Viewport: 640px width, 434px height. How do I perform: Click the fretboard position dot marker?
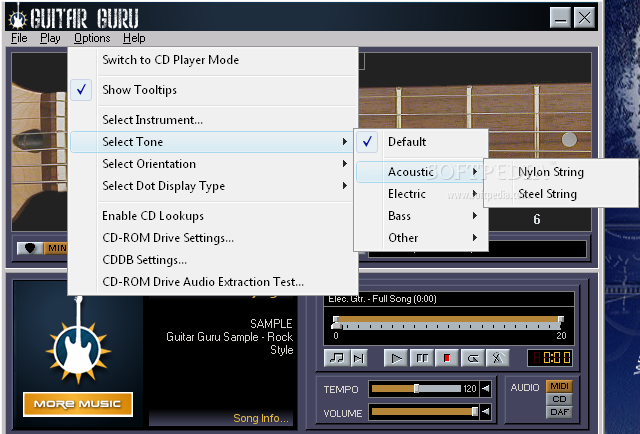(x=569, y=140)
